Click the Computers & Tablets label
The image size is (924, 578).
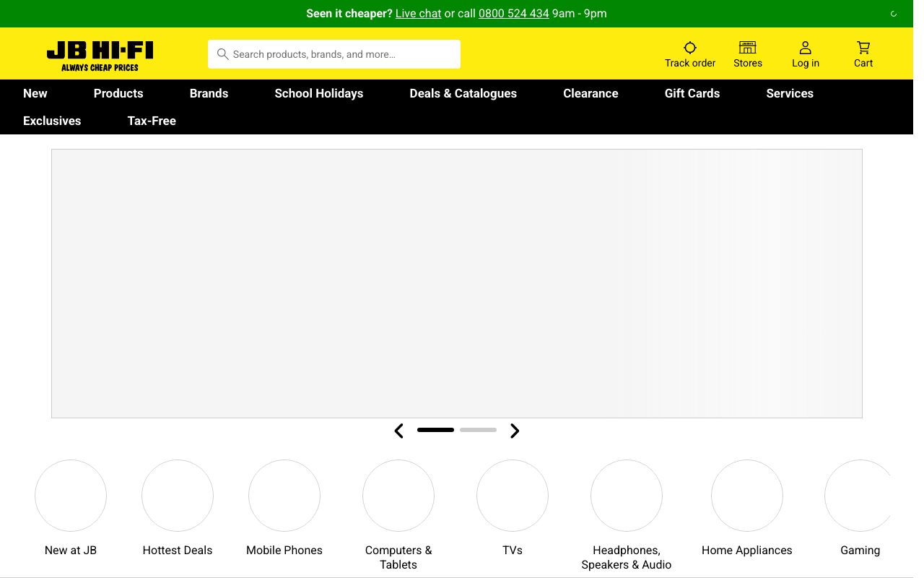pos(398,557)
